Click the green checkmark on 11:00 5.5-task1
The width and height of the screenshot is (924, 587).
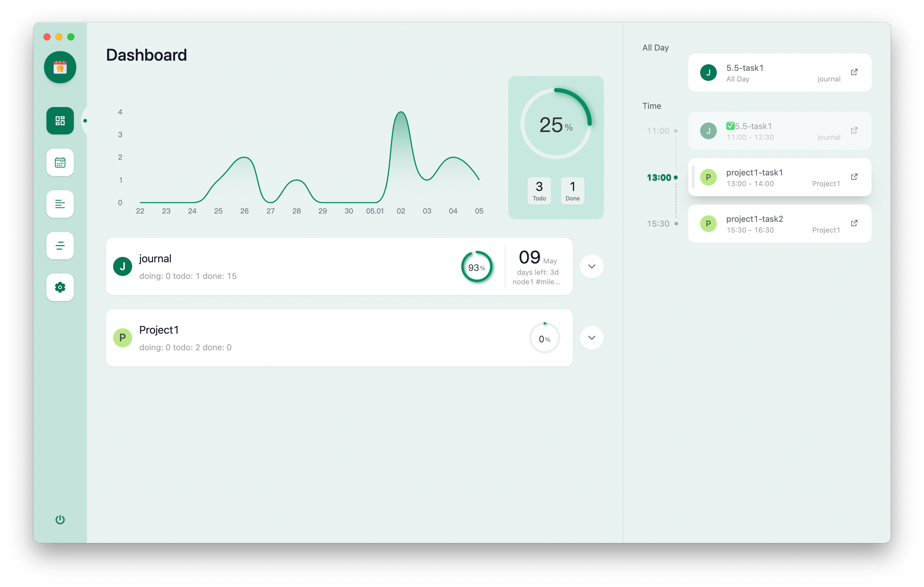730,126
